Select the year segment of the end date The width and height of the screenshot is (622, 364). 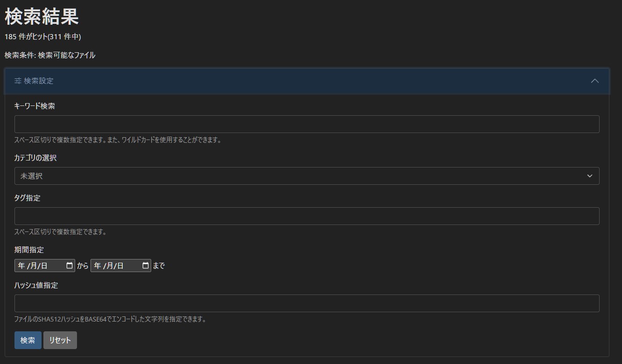tap(98, 266)
